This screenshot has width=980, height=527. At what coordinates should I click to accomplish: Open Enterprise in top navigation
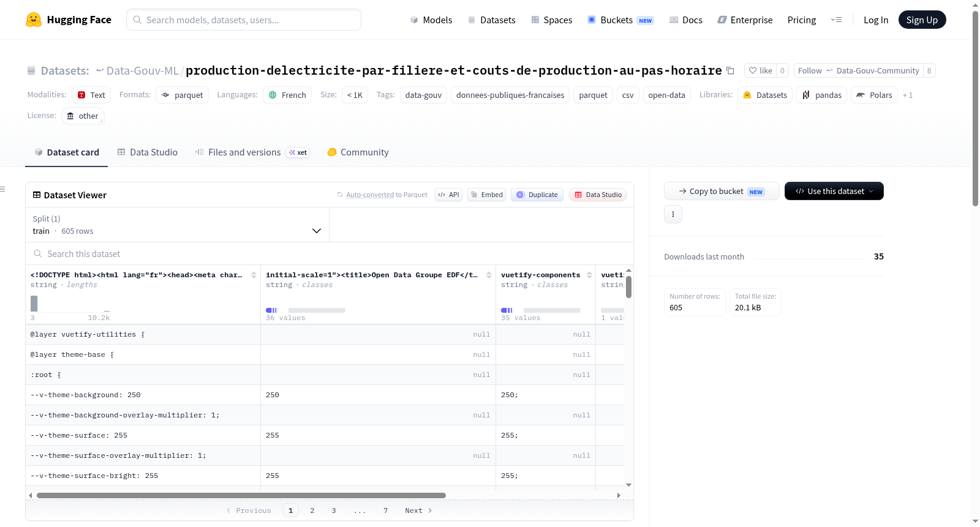745,20
